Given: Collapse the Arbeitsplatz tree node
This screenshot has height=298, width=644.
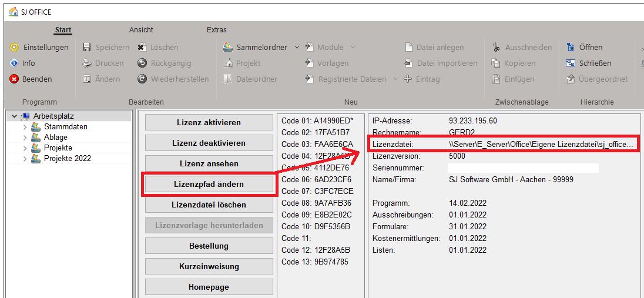Looking at the screenshot, I should (x=14, y=116).
